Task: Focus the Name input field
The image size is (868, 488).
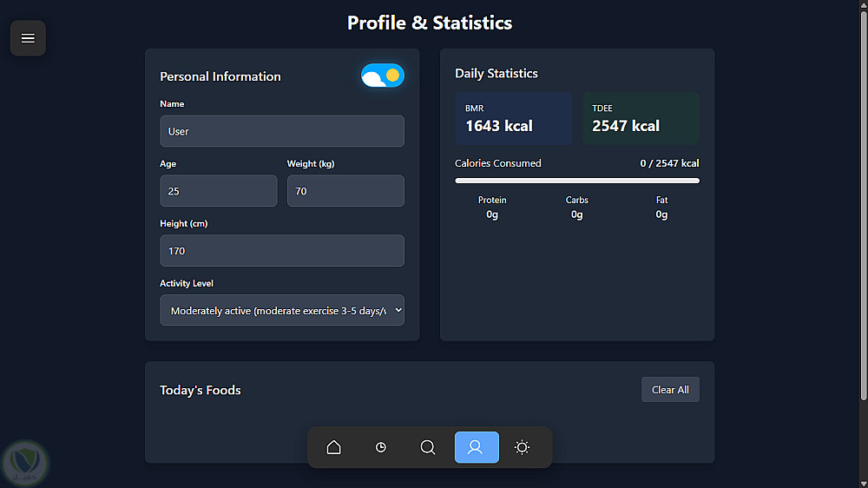Action: 282,131
